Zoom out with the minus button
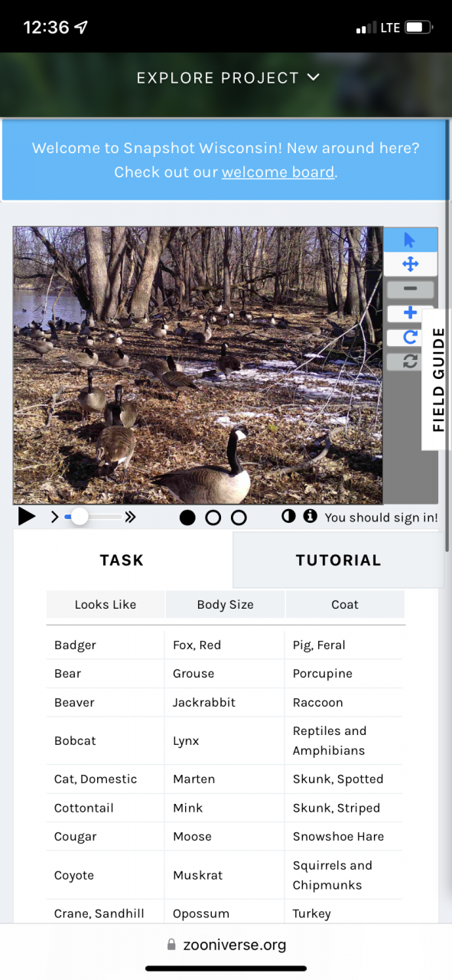This screenshot has height=980, width=452. 410,289
